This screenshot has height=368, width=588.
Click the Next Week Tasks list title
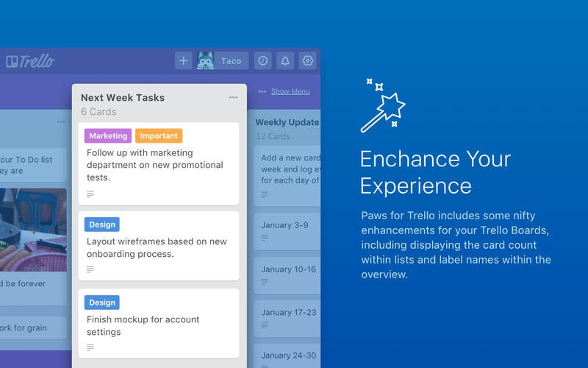click(123, 98)
